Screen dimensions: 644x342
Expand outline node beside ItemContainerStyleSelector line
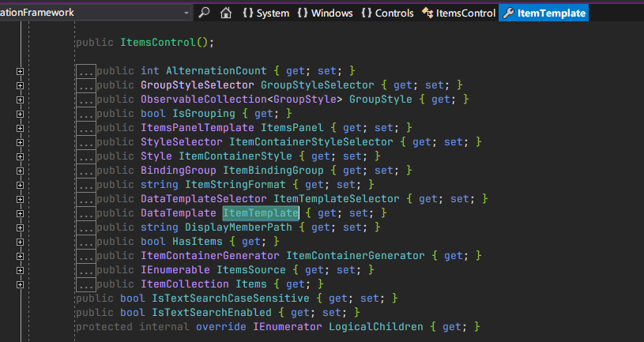click(x=20, y=142)
